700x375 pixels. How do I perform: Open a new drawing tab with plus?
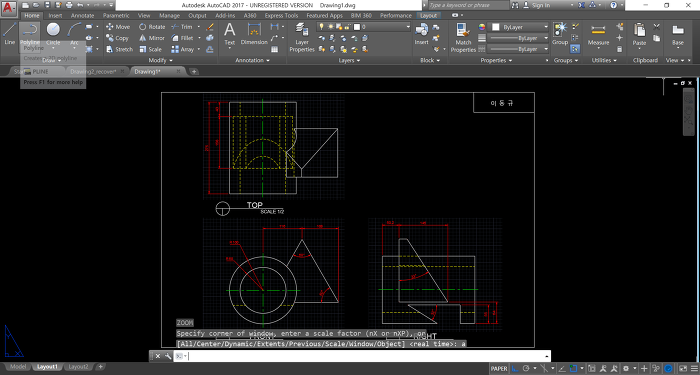pos(194,71)
